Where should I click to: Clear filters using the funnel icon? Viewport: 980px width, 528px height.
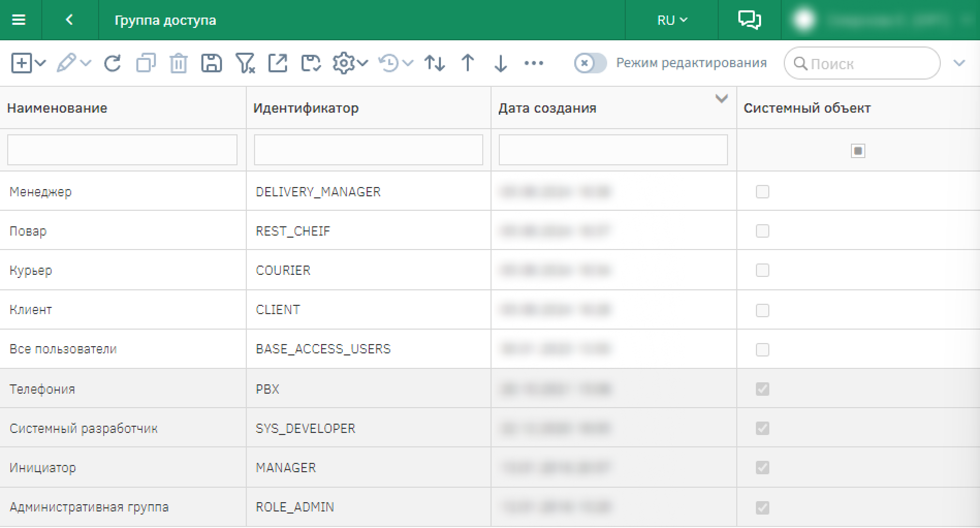245,64
